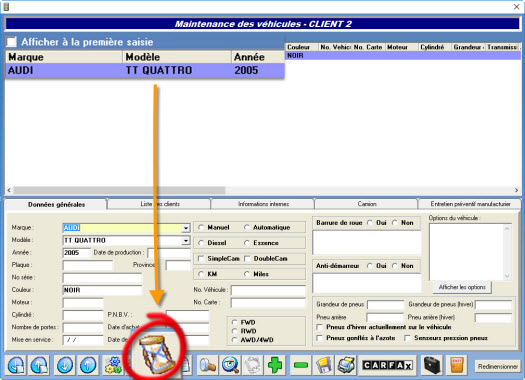Enable Pneus gonflés à l'azote checkbox

[x=320, y=338]
